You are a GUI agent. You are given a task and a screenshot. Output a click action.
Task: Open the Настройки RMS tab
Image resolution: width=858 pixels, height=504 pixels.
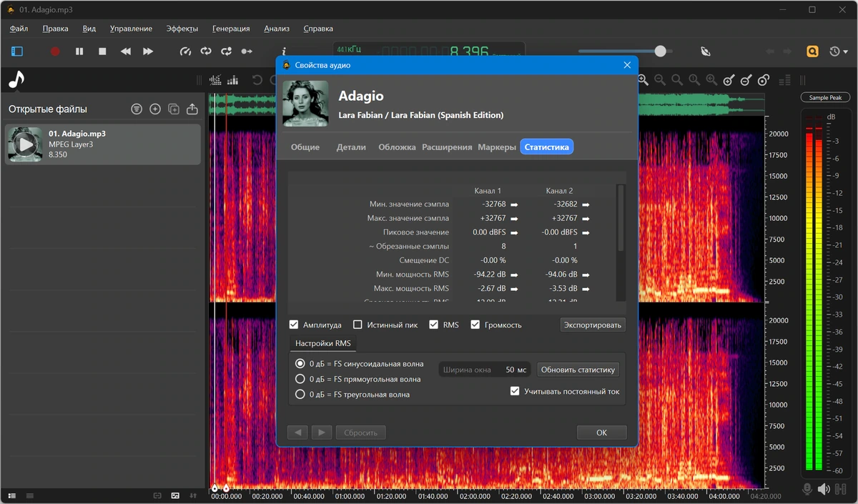(x=323, y=344)
